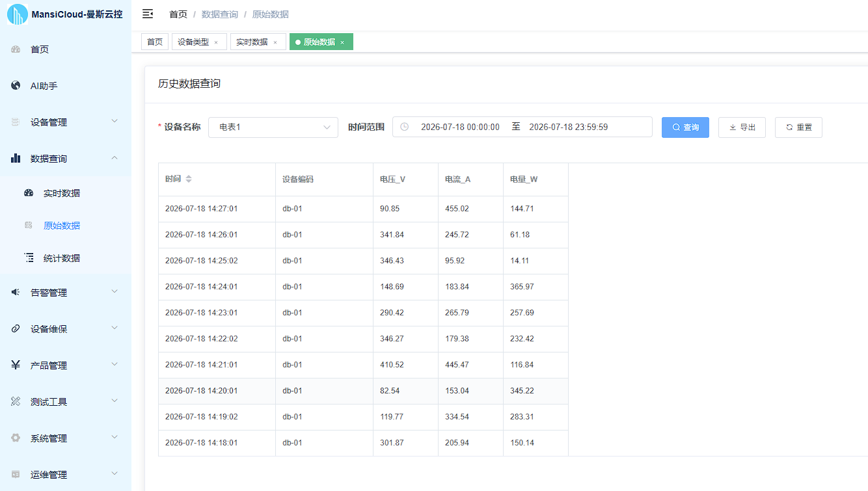This screenshot has width=868, height=491.
Task: Click the 产品管理 yen icon
Action: (x=16, y=365)
